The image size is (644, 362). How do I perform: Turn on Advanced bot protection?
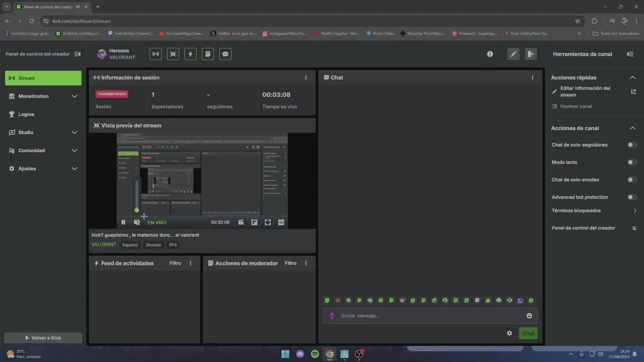pyautogui.click(x=631, y=197)
